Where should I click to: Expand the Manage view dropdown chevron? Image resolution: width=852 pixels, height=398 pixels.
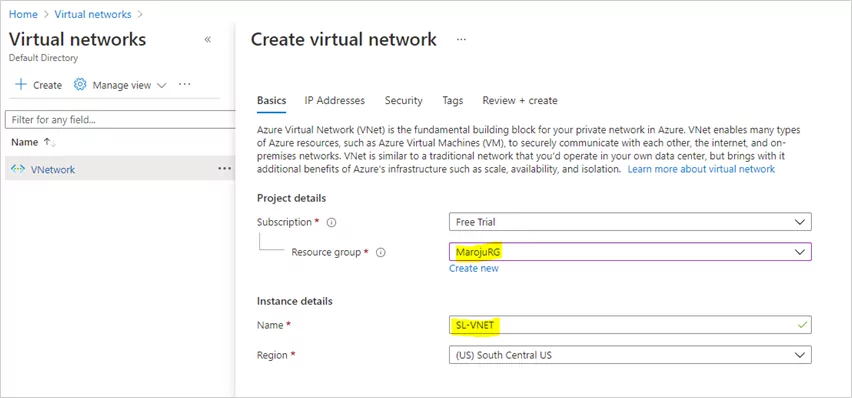point(161,85)
